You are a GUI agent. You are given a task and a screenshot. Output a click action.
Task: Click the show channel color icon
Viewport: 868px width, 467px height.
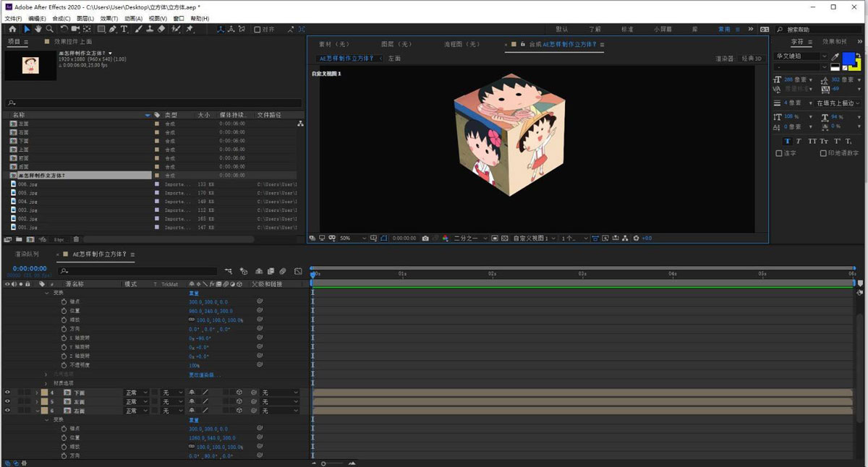[446, 238]
